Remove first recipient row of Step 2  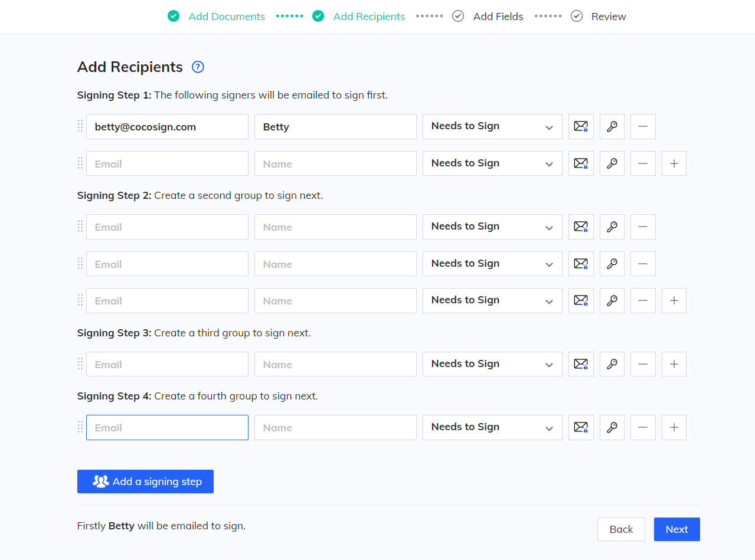643,227
